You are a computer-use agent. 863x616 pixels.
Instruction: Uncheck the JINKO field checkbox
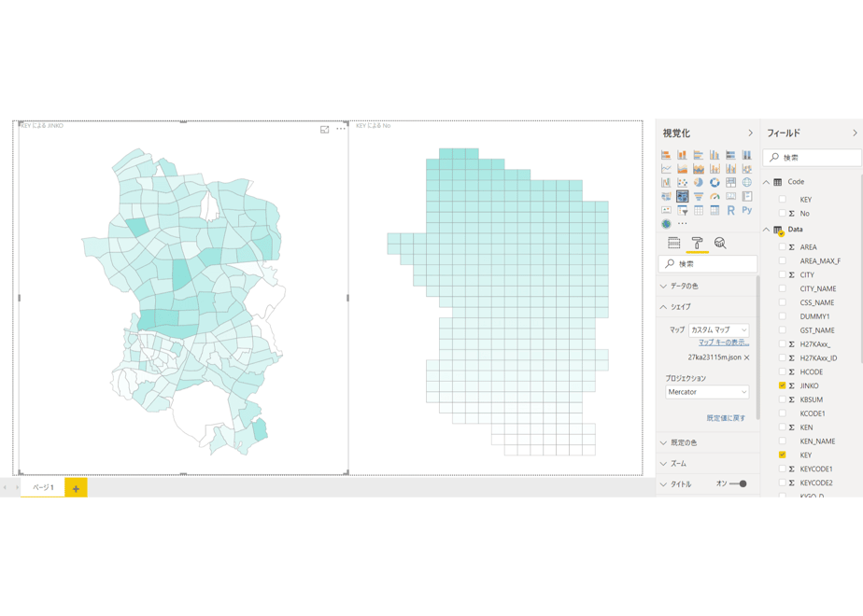(782, 385)
